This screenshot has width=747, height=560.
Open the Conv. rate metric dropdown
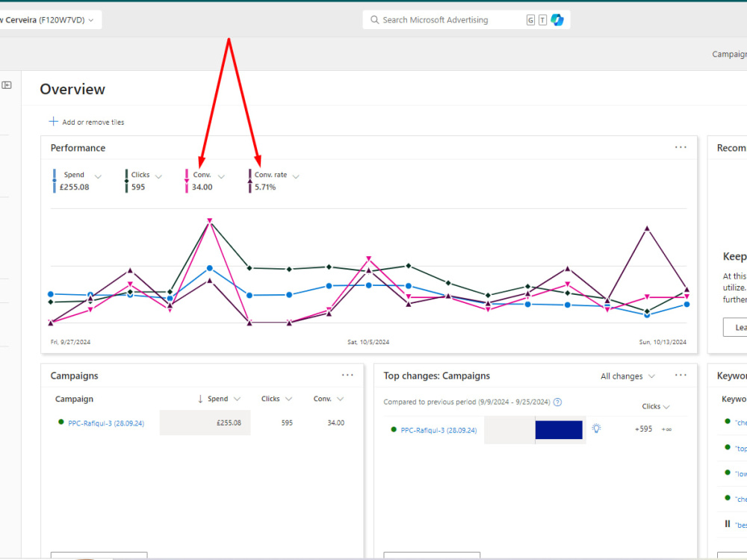(x=296, y=177)
